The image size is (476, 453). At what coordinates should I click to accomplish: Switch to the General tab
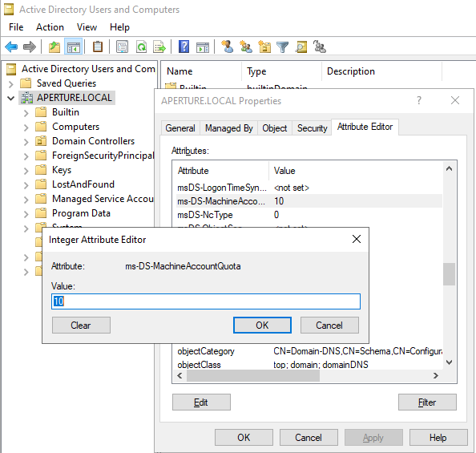(180, 128)
